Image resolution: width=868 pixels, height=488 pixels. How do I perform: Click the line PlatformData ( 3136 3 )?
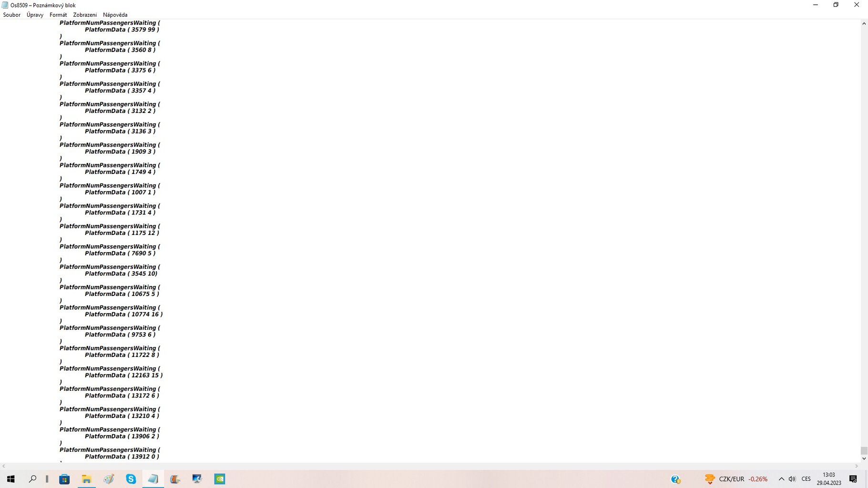(120, 132)
